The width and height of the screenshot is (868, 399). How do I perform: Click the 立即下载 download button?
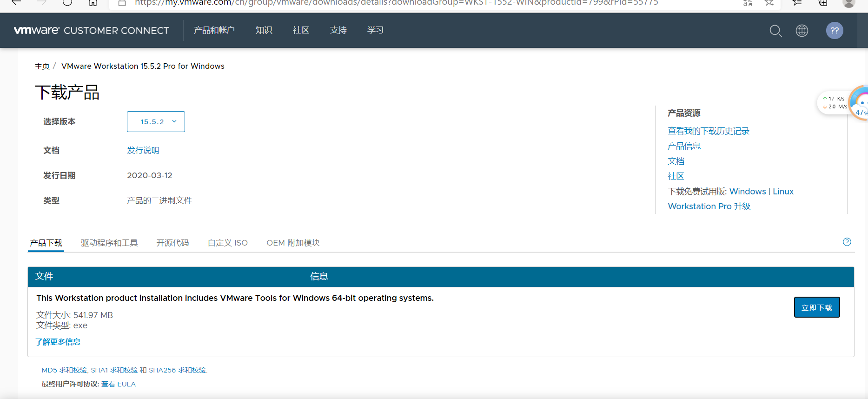point(817,307)
